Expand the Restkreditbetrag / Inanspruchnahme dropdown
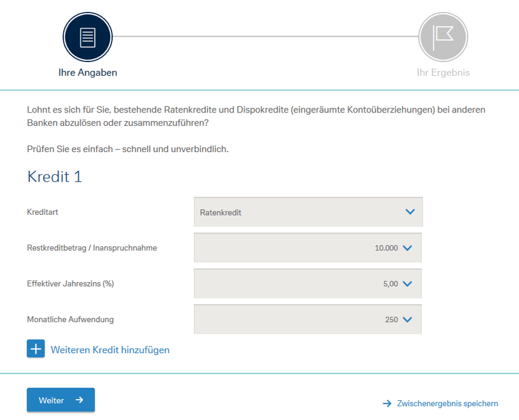This screenshot has width=519, height=420. (308, 248)
